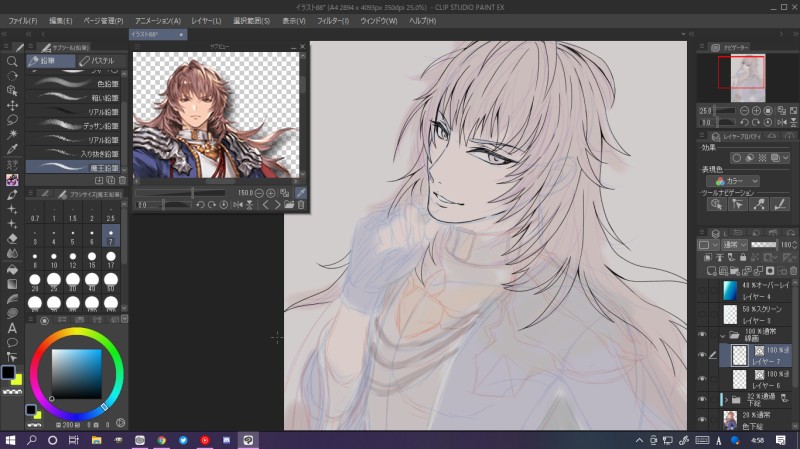
Task: Select the Operation object cursor tool
Action: [x=12, y=90]
